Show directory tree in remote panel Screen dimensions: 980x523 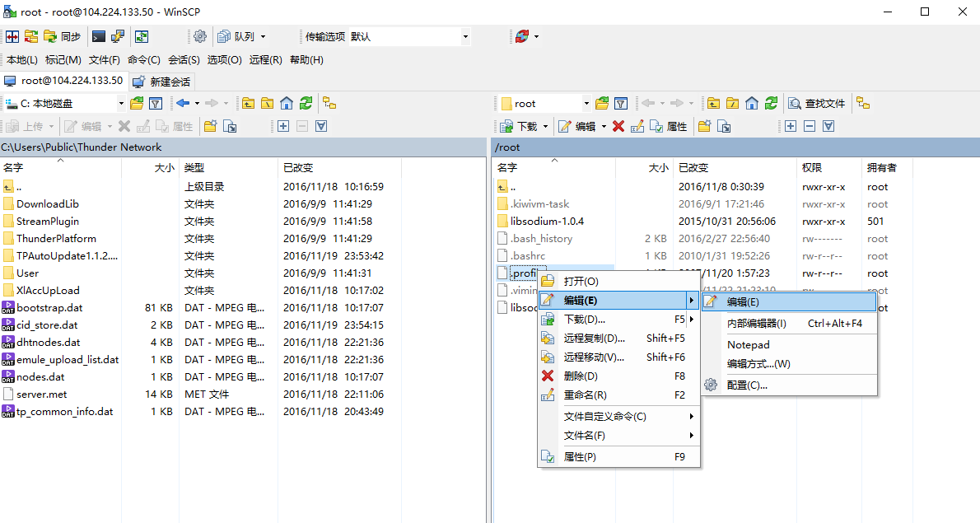click(863, 103)
